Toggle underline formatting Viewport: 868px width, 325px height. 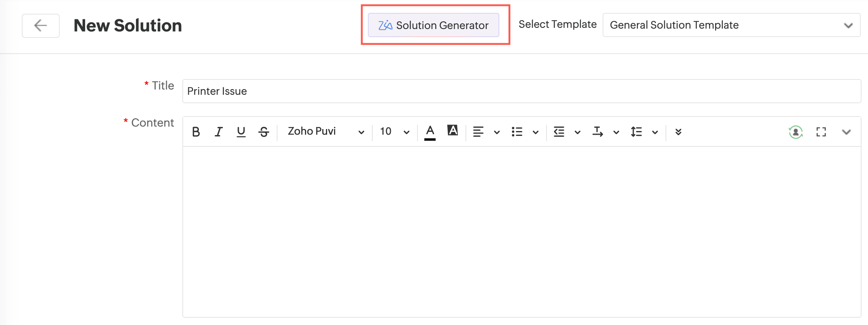(241, 132)
